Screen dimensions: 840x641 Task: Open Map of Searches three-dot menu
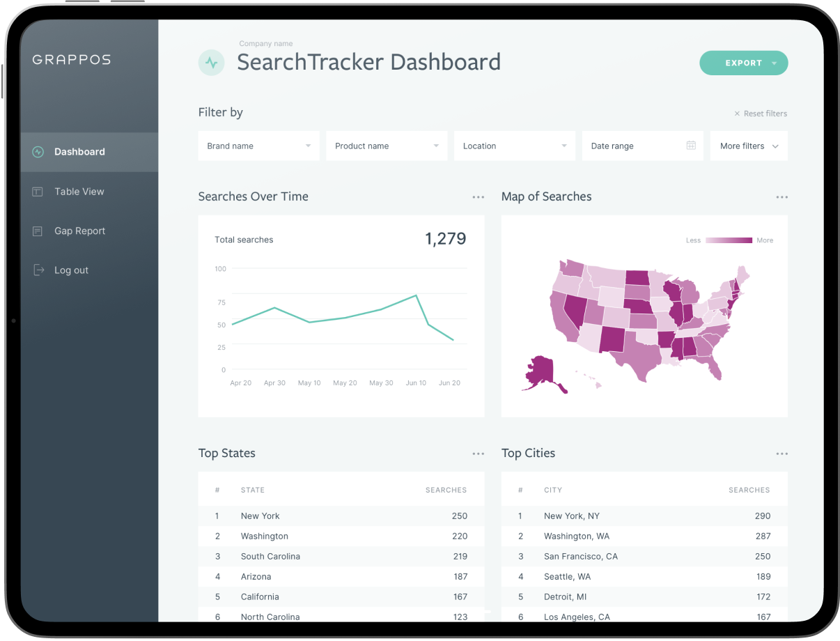(781, 197)
